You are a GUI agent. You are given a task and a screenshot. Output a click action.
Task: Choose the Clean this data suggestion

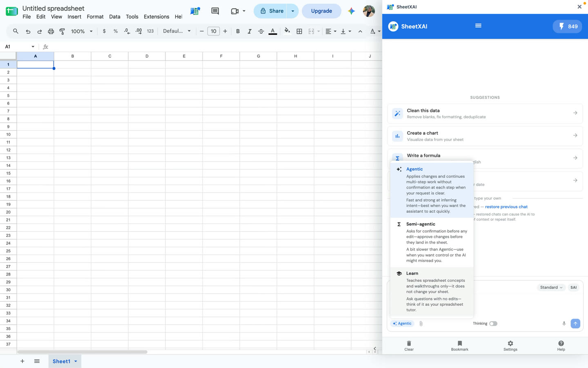485,113
